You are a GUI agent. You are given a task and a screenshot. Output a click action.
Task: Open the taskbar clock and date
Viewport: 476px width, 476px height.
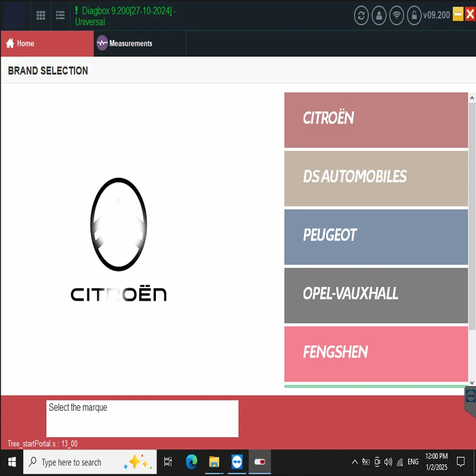437,462
